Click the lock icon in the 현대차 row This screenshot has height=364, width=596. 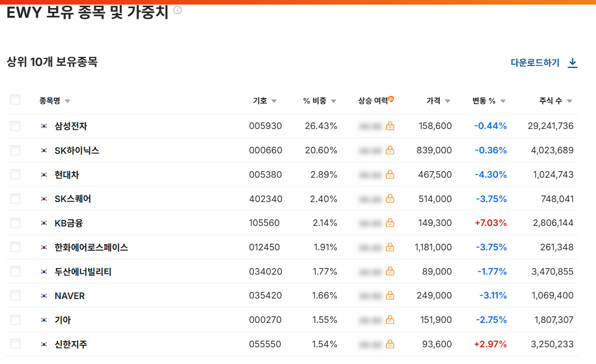[x=390, y=175]
